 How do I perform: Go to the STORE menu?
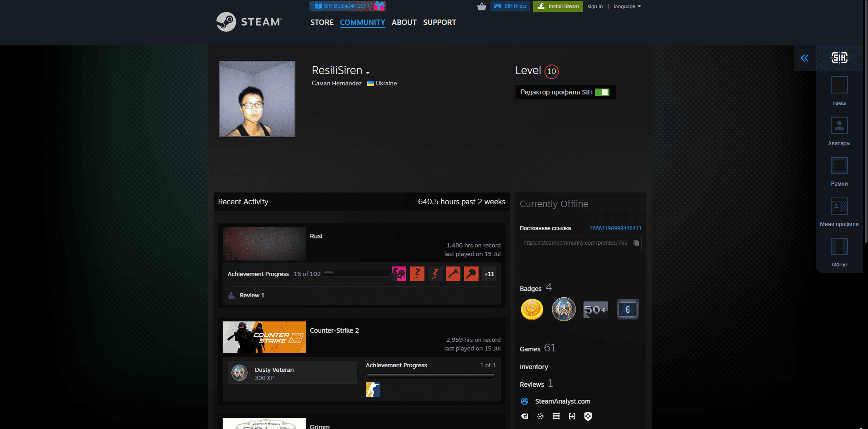[322, 22]
